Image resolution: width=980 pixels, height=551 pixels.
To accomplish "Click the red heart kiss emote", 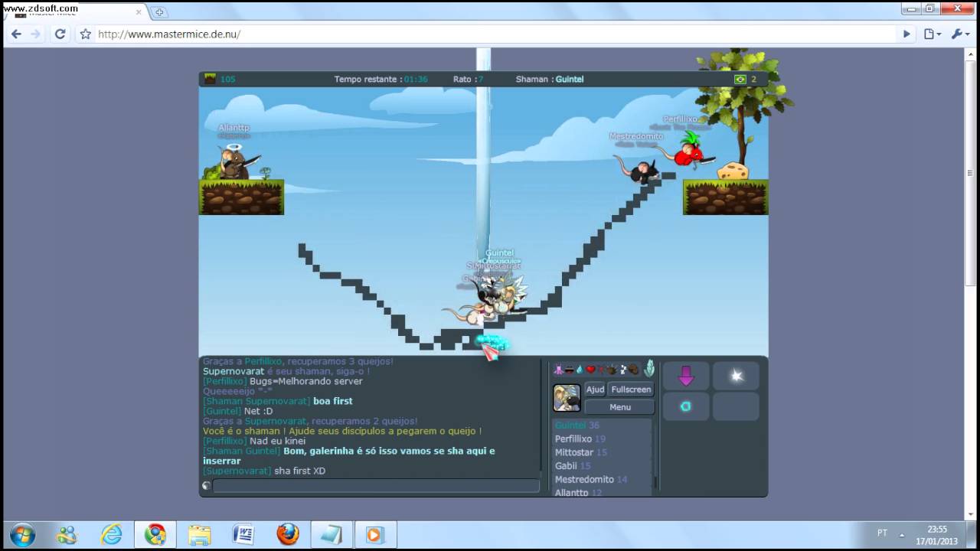I will (x=590, y=370).
